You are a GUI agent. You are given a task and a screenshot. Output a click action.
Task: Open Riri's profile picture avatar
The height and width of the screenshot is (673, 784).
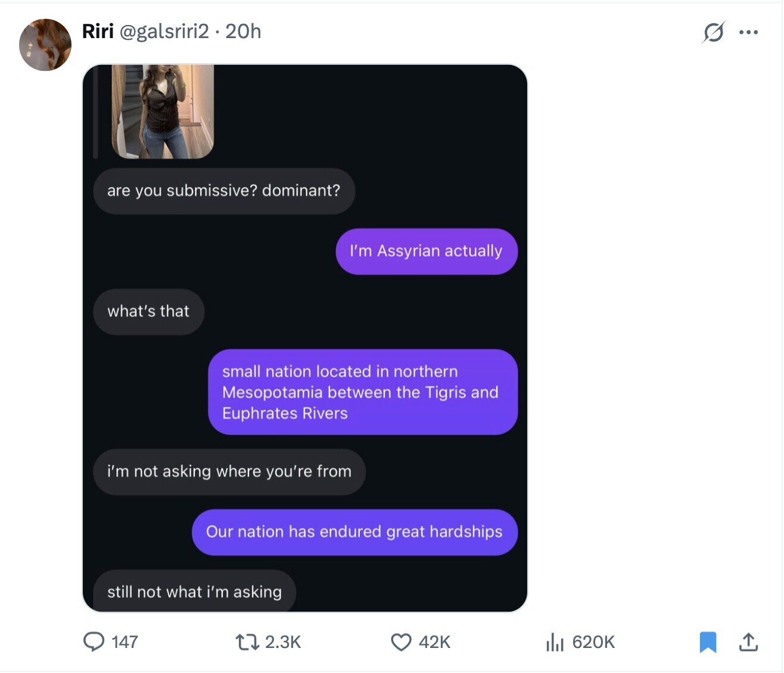coord(45,45)
